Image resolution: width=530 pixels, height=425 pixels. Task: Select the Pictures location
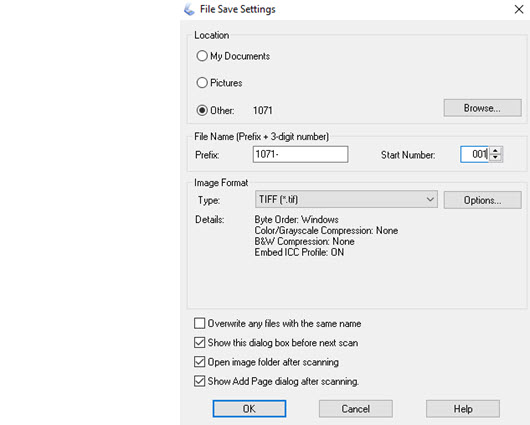coord(202,82)
